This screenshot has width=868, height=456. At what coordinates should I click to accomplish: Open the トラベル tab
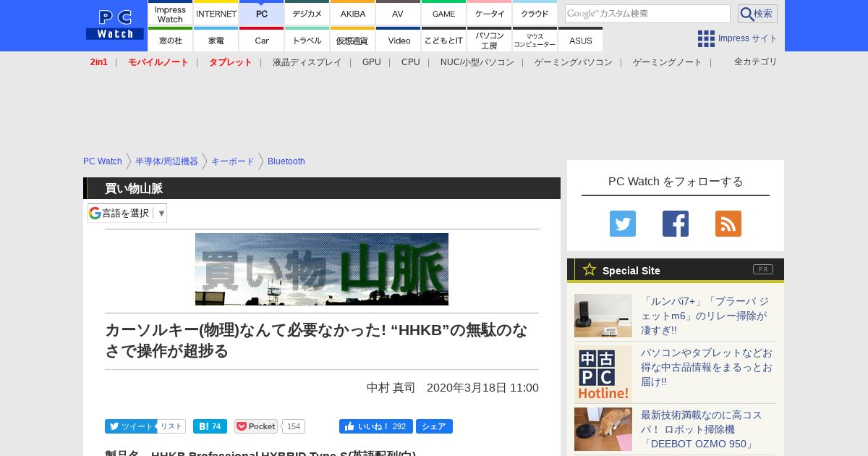pyautogui.click(x=307, y=40)
